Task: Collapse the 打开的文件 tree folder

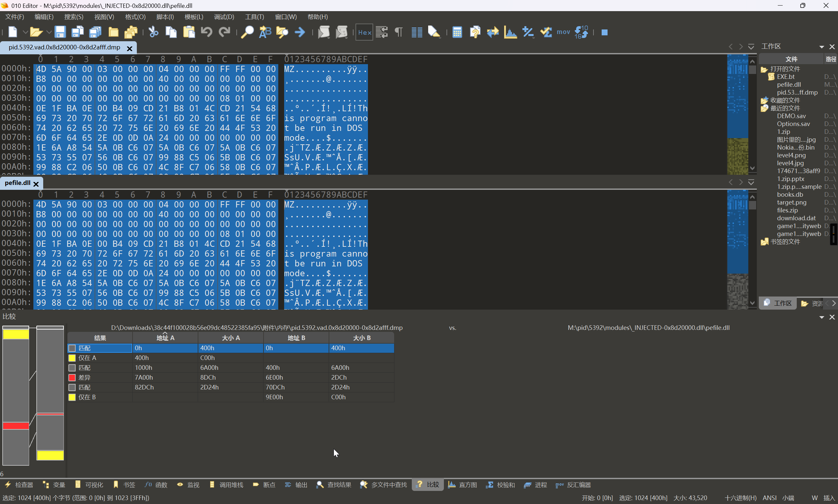Action: pyautogui.click(x=764, y=69)
